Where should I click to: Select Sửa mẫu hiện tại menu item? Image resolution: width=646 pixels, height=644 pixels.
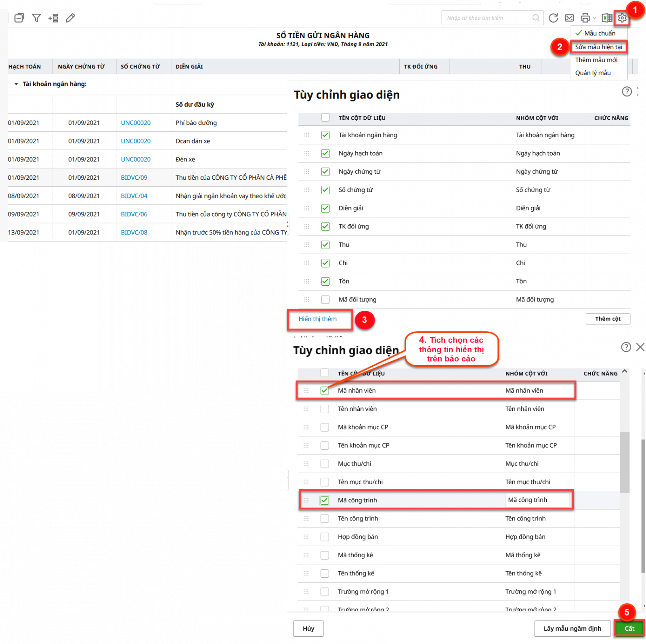click(598, 47)
